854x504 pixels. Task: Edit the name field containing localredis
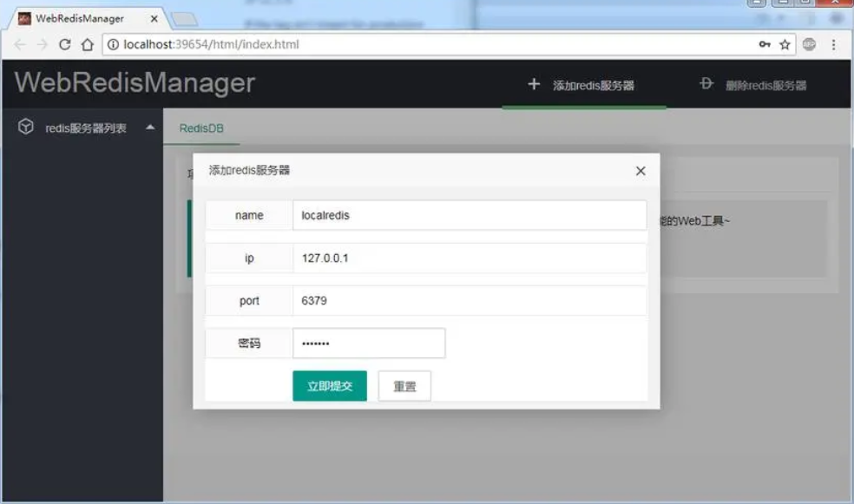click(470, 215)
